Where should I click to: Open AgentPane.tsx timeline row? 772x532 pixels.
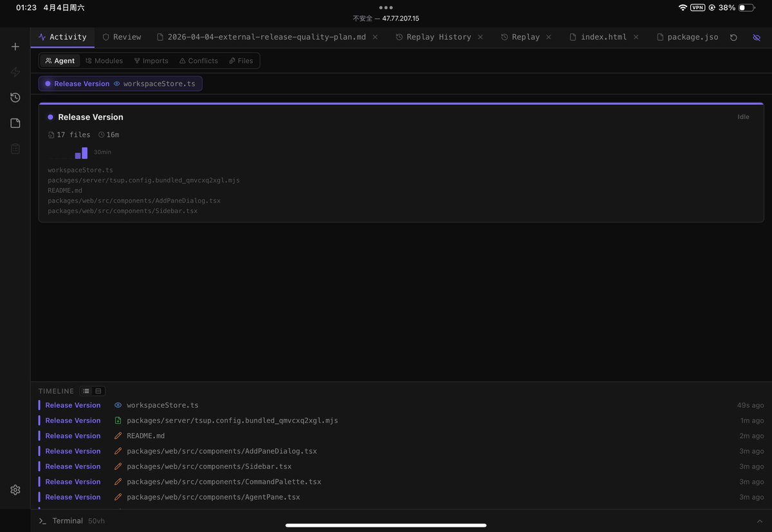point(401,497)
